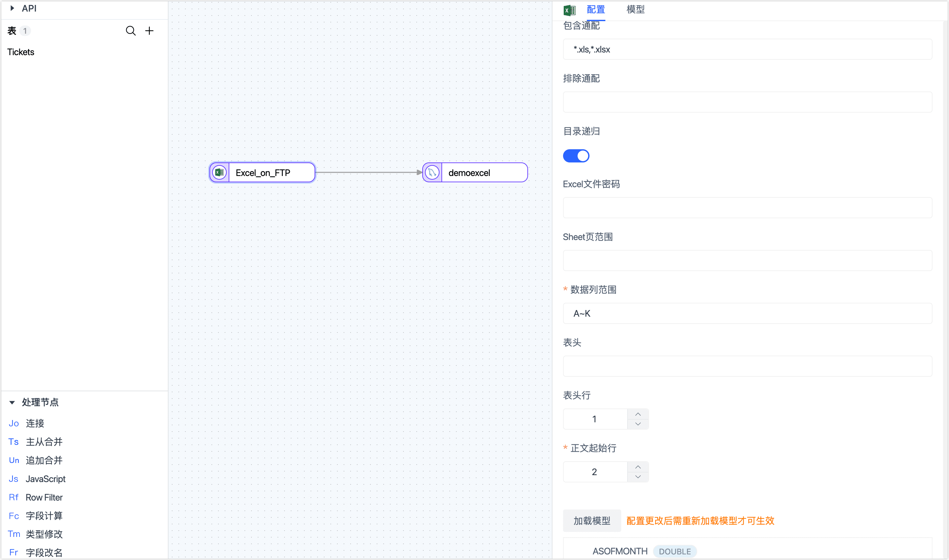Click the Excel file icon in the config panel header
949x560 pixels.
pyautogui.click(x=569, y=10)
